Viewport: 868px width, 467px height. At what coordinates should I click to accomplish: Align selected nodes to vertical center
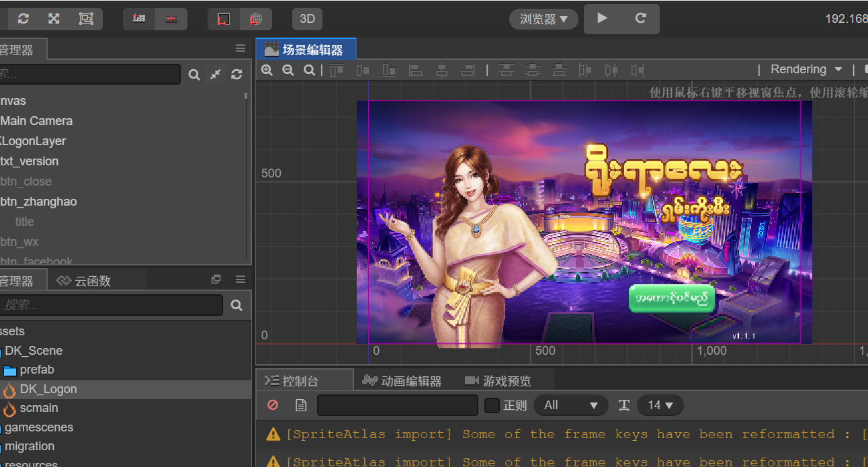pos(363,70)
